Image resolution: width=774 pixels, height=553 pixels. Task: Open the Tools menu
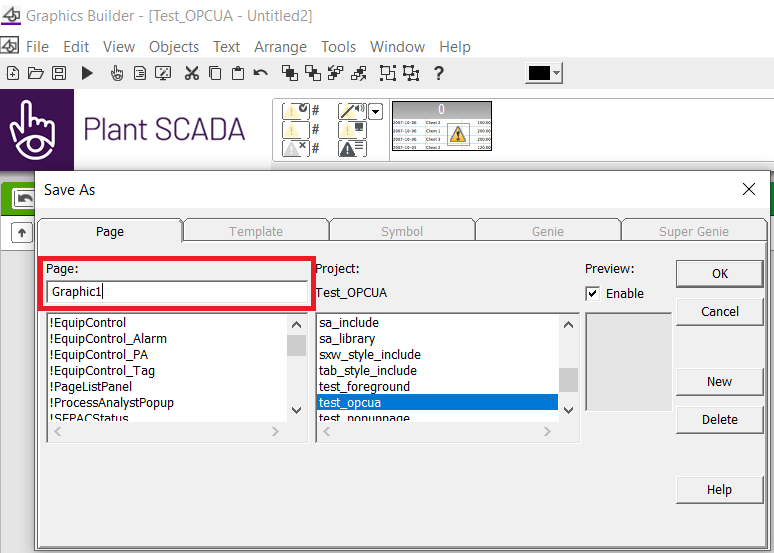(338, 47)
